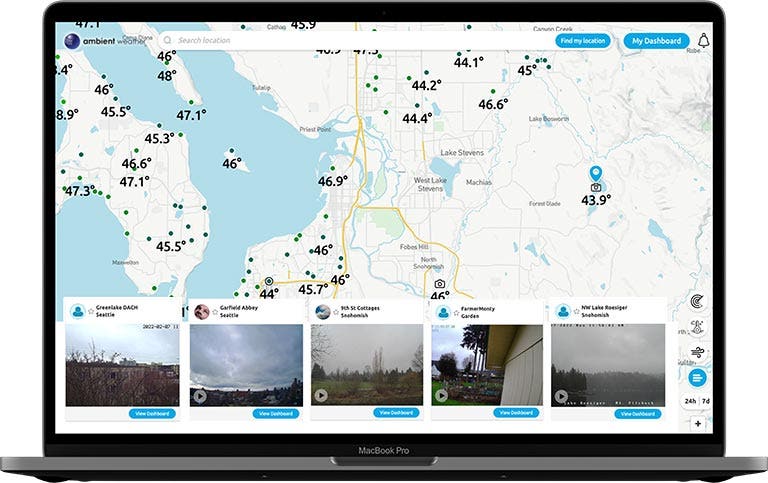Open the Garfield Abbey webcam thumbnail

pos(246,365)
